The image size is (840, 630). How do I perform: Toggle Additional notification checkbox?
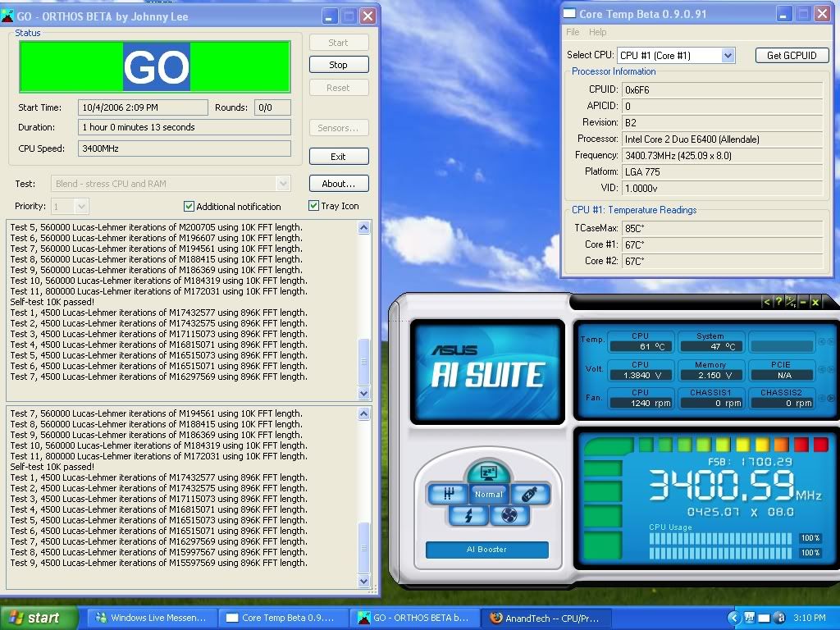[189, 206]
